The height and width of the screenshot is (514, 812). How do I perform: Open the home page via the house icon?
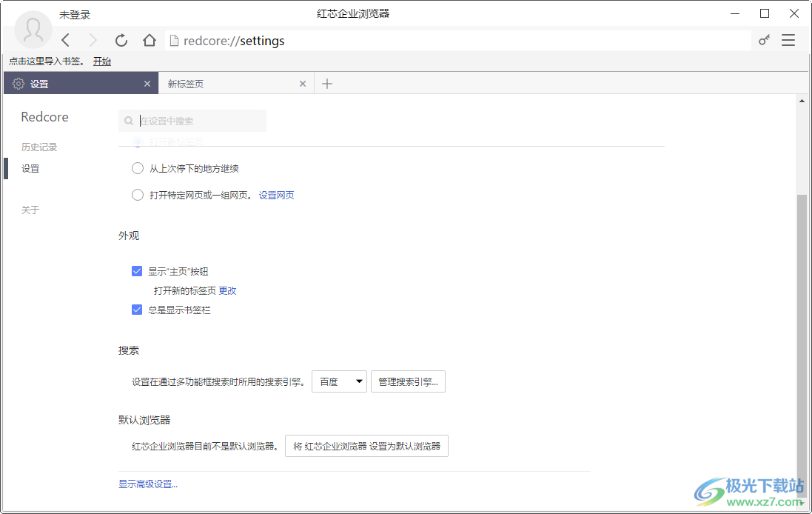149,41
